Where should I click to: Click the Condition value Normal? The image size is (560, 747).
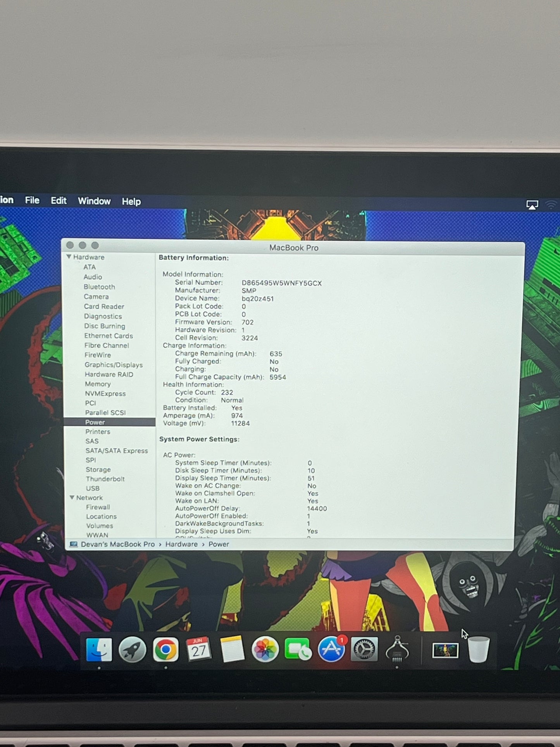(x=232, y=400)
